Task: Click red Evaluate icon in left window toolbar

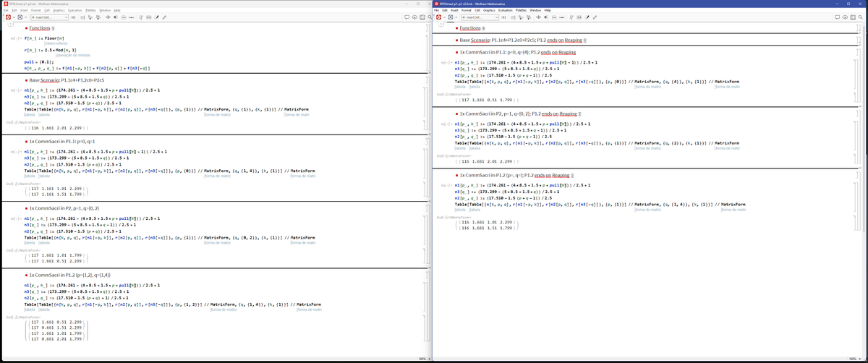Action: (8, 17)
